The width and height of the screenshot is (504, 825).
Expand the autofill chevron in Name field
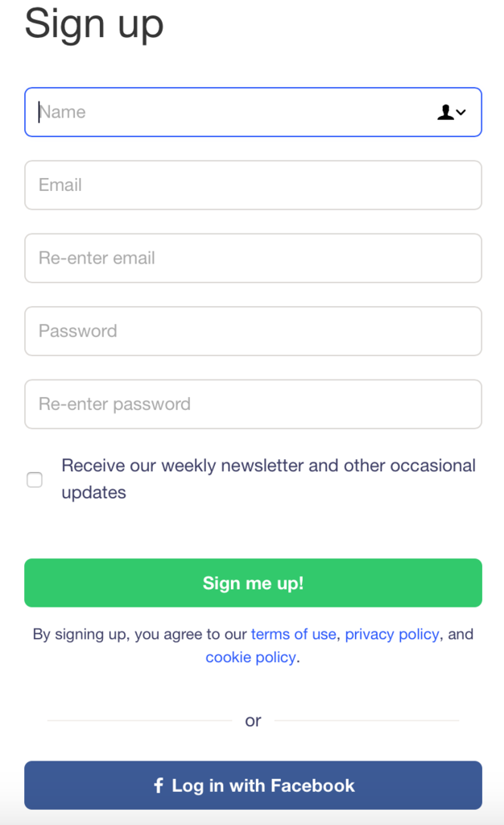[x=461, y=113]
